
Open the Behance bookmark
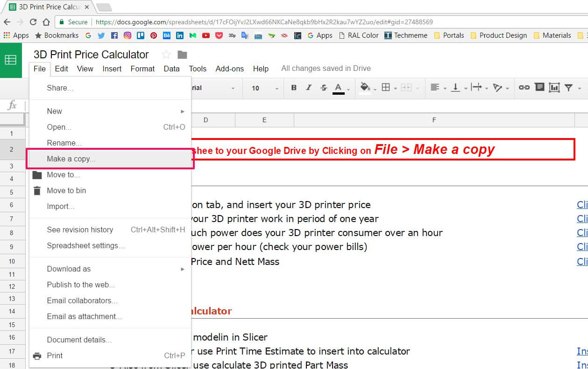coord(167,35)
